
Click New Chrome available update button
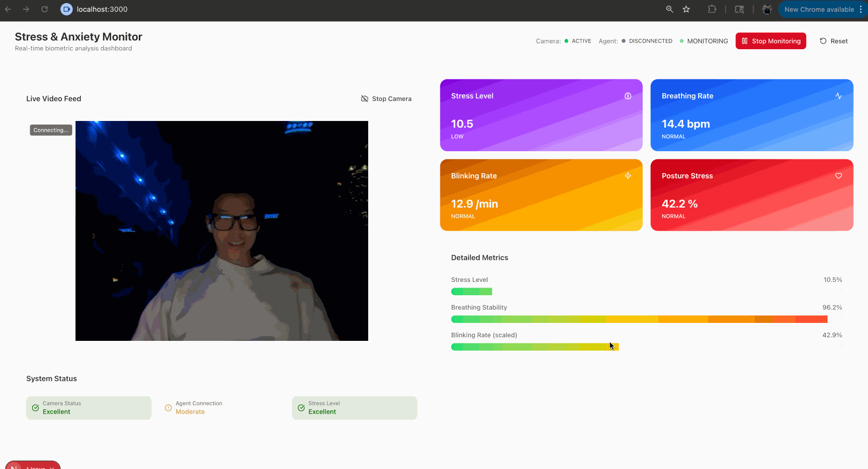pos(818,9)
